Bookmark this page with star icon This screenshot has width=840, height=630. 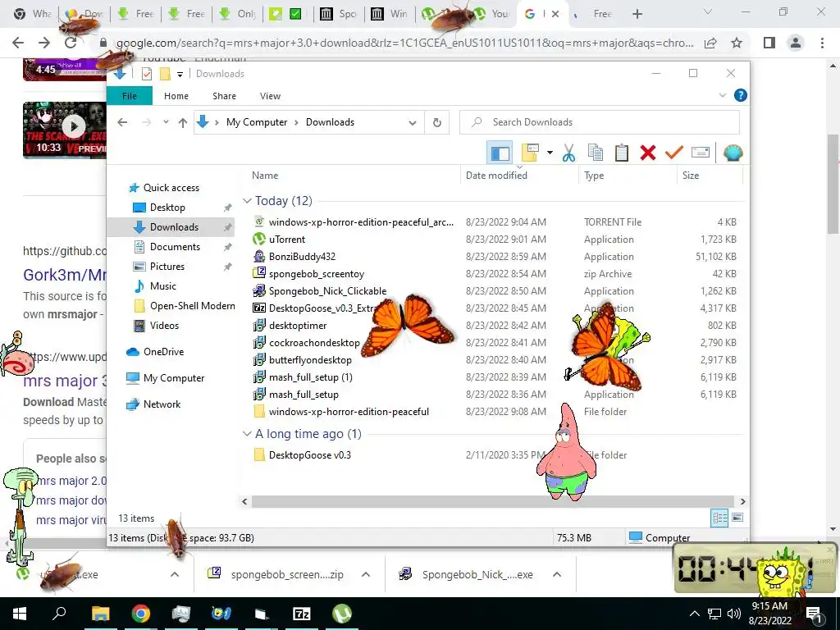737,43
